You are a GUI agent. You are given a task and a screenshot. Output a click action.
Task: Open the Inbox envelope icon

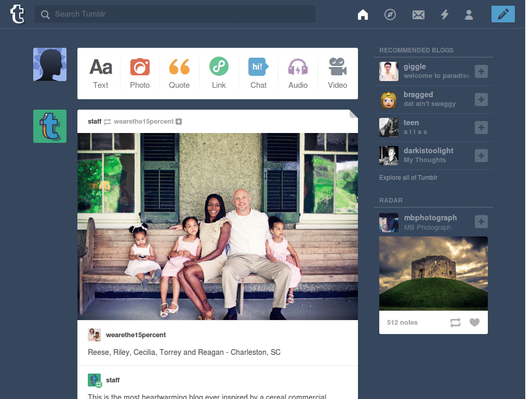pos(418,15)
